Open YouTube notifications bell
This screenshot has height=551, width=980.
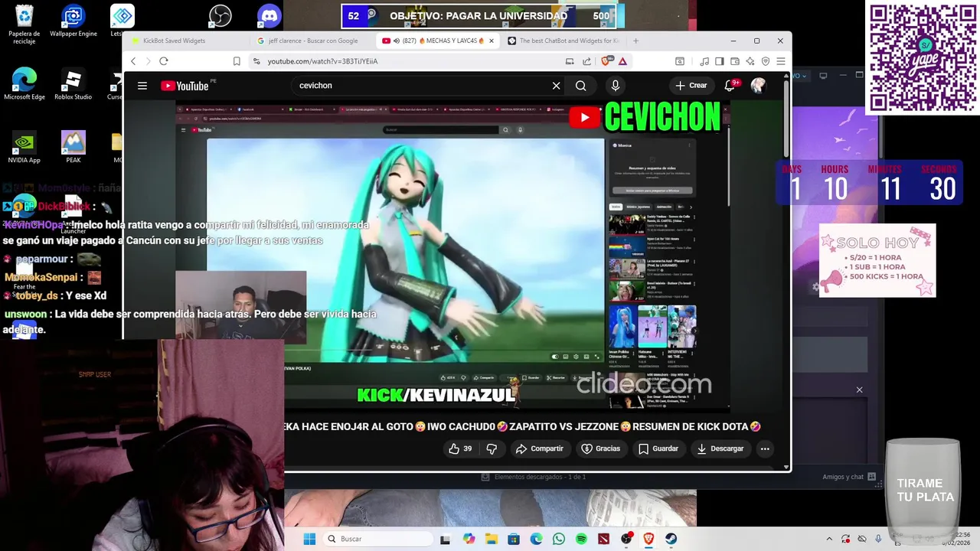coord(730,86)
